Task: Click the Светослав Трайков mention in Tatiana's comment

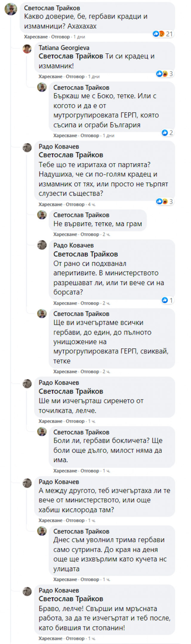Action: [71, 56]
